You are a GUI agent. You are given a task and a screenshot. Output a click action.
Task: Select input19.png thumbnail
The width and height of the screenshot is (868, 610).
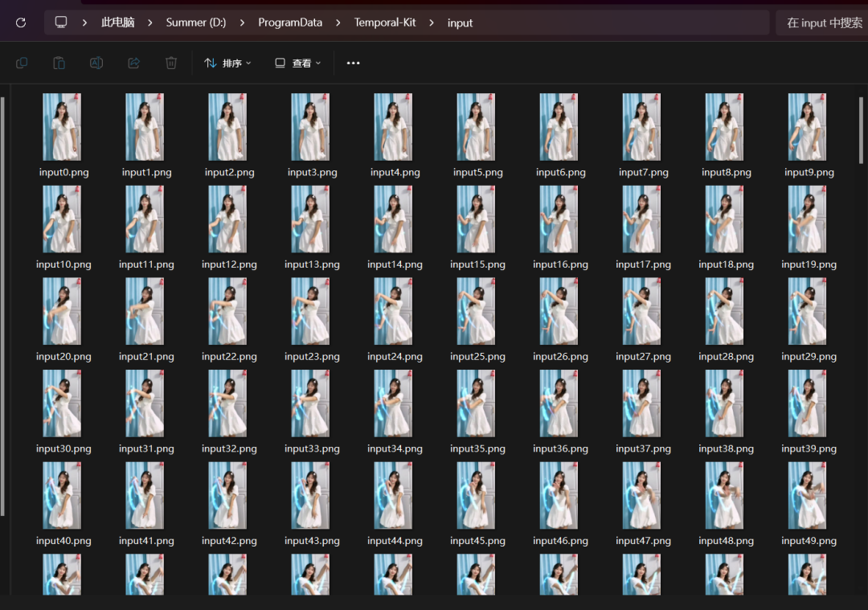pos(808,219)
